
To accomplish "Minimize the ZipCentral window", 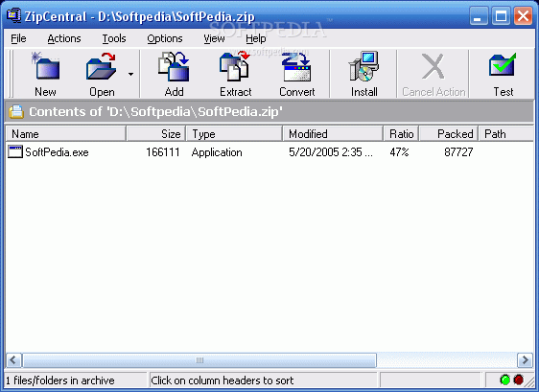I will point(479,15).
